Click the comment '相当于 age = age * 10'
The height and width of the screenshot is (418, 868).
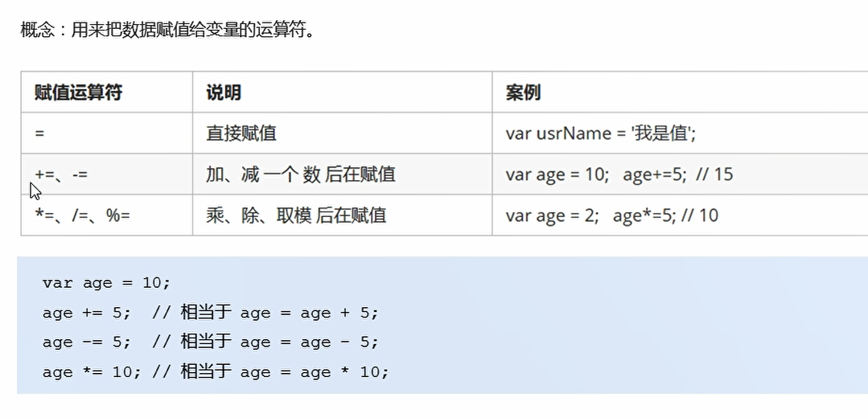click(x=283, y=372)
